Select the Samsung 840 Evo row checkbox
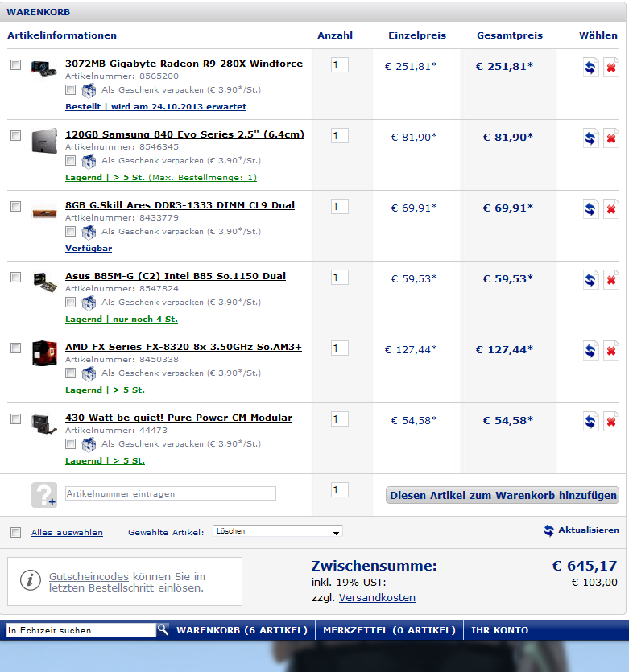This screenshot has height=672, width=633. (15, 135)
